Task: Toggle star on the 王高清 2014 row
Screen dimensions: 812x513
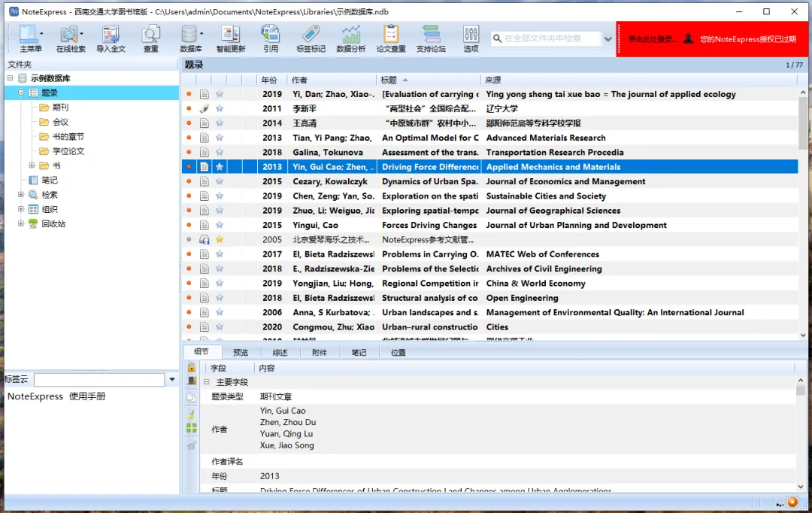Action: pos(220,123)
